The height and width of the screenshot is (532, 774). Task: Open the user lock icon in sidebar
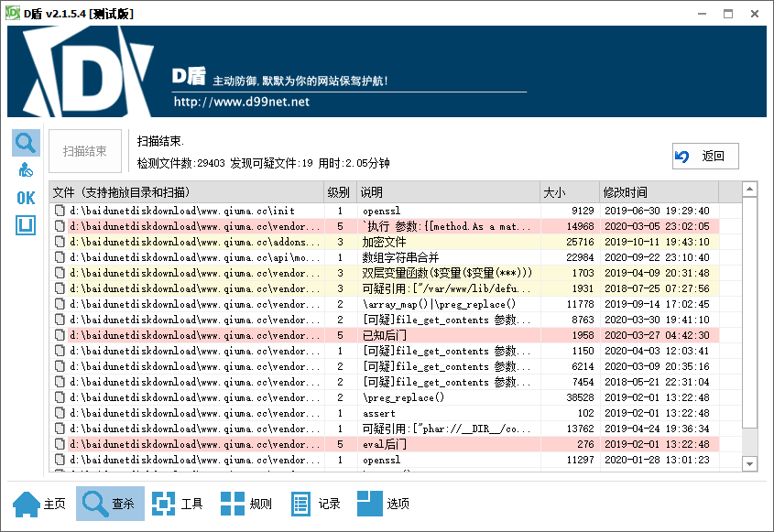pyautogui.click(x=26, y=170)
